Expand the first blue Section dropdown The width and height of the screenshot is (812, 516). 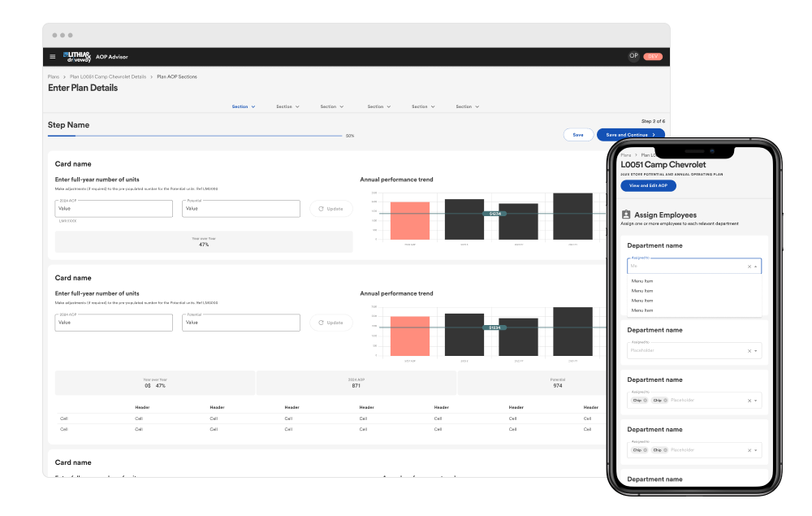coord(243,106)
